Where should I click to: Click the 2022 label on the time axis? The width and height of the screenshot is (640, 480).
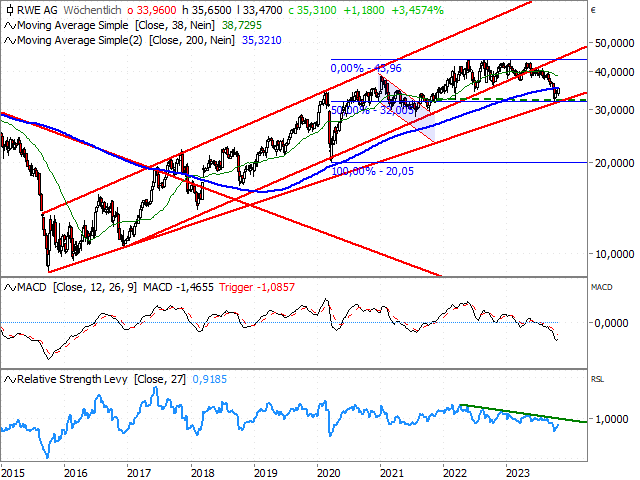pyautogui.click(x=455, y=473)
